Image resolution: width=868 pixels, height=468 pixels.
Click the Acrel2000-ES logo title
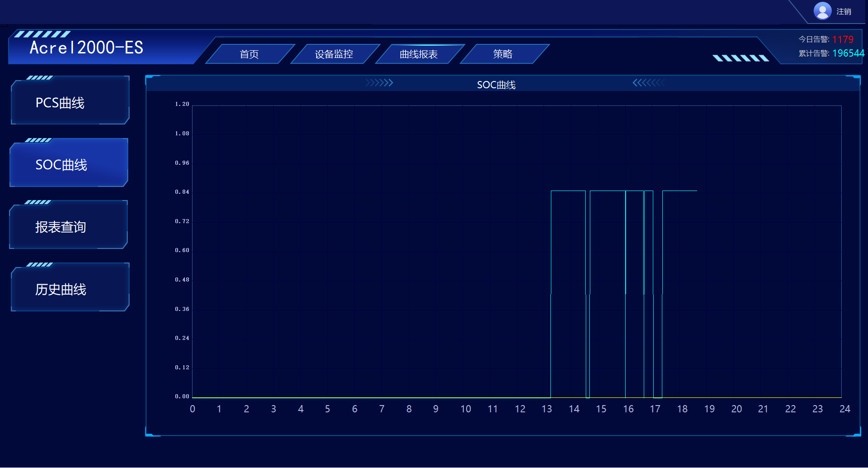pyautogui.click(x=86, y=48)
